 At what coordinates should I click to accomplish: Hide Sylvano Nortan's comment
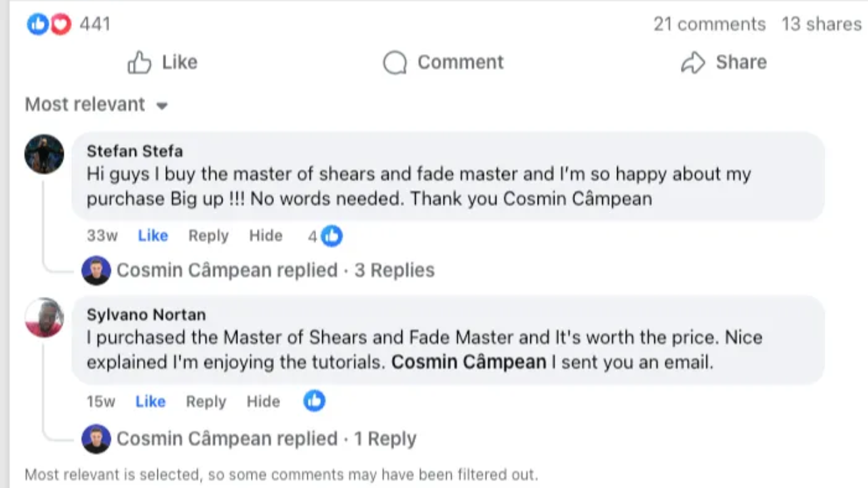(263, 401)
